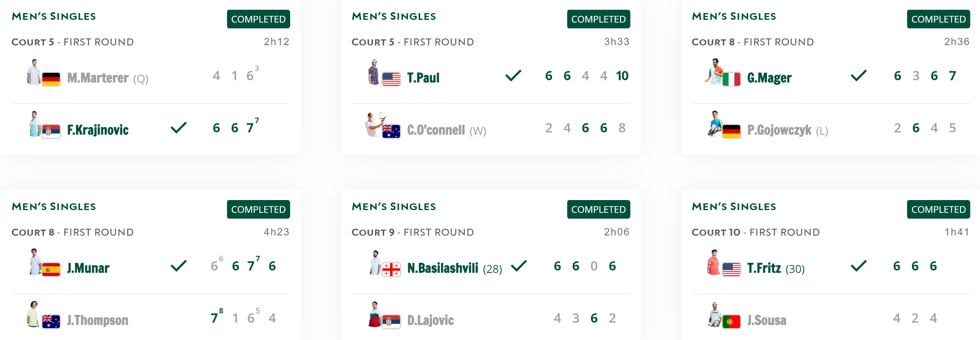Image resolution: width=980 pixels, height=340 pixels.
Task: Click COMPLETED badge on Fritz vs Sousa match
Action: (938, 209)
